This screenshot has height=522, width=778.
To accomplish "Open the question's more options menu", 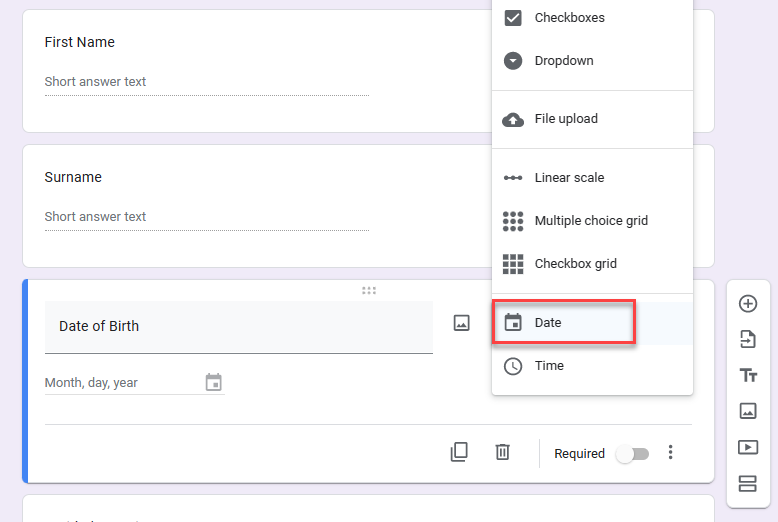I will (671, 453).
